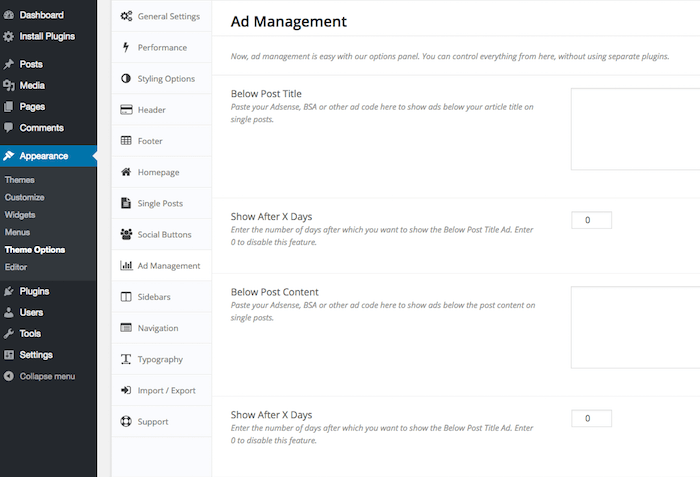Image resolution: width=700 pixels, height=477 pixels.
Task: Click the Dashboard gauge icon
Action: (x=8, y=15)
